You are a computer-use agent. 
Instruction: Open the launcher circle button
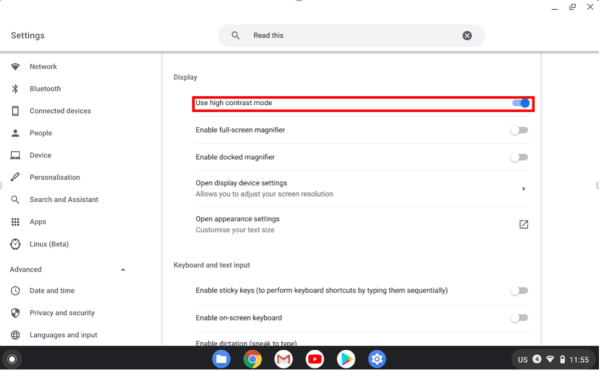[x=12, y=359]
